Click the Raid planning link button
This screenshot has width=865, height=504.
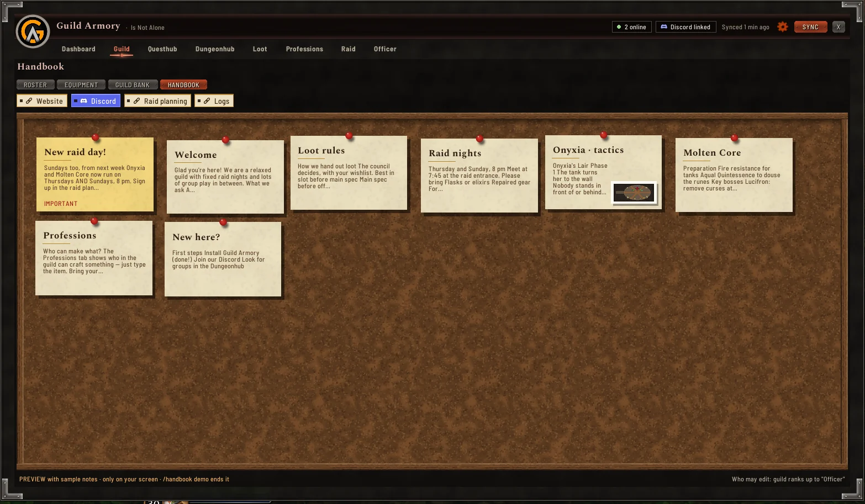tap(157, 101)
